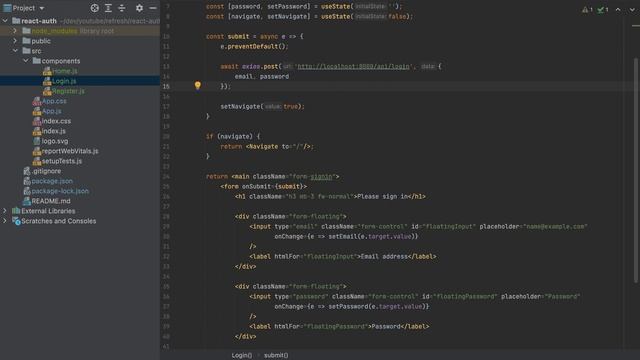Click the green checkmark typo indicator
Screen dimensions: 640x360
[603, 9]
